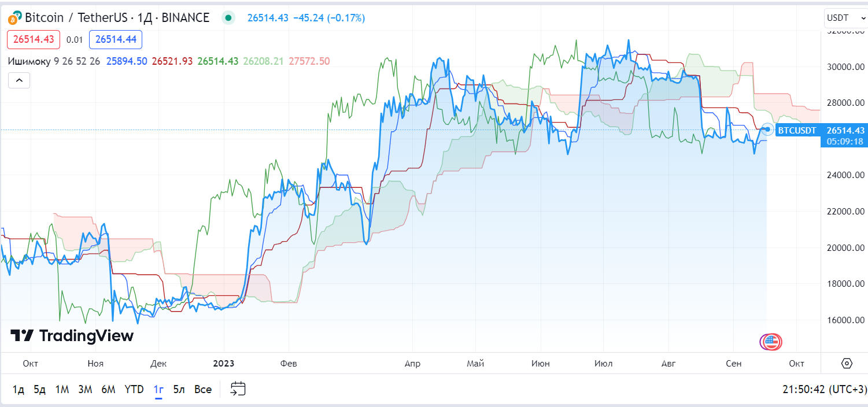Image resolution: width=868 pixels, height=407 pixels.
Task: Click the TradingView logo
Action: point(72,336)
